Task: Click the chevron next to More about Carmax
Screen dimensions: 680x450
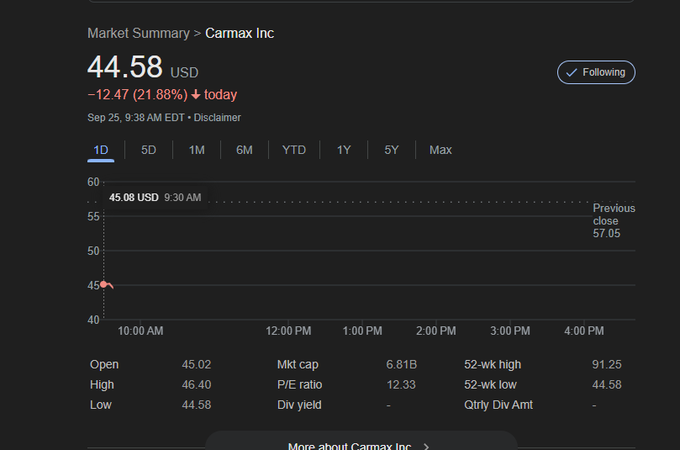Action: (426, 447)
